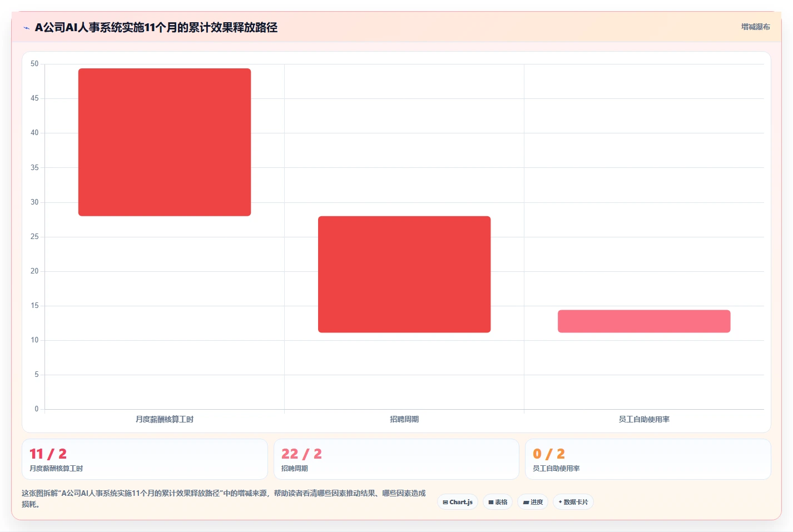Image resolution: width=793 pixels, height=532 pixels.
Task: Select the Chart.js chip
Action: click(458, 502)
